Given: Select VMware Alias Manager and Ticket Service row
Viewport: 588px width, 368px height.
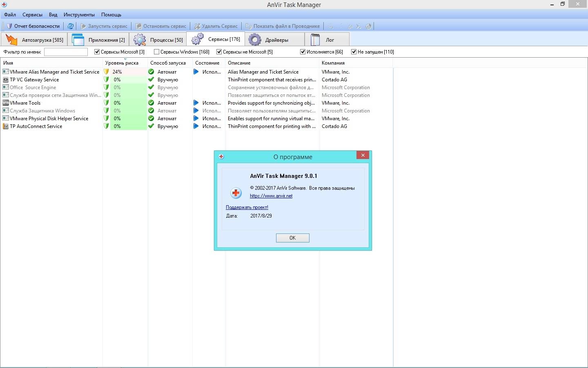Looking at the screenshot, I should click(x=196, y=72).
